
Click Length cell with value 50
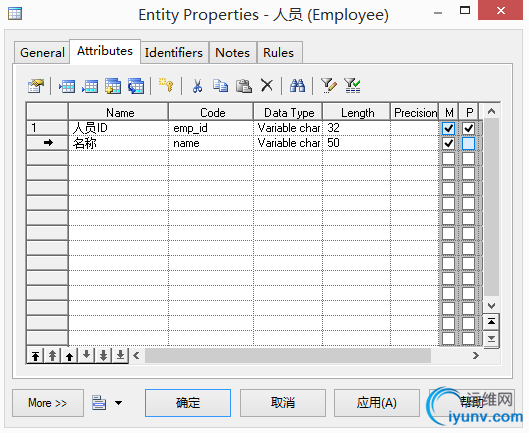[x=356, y=143]
